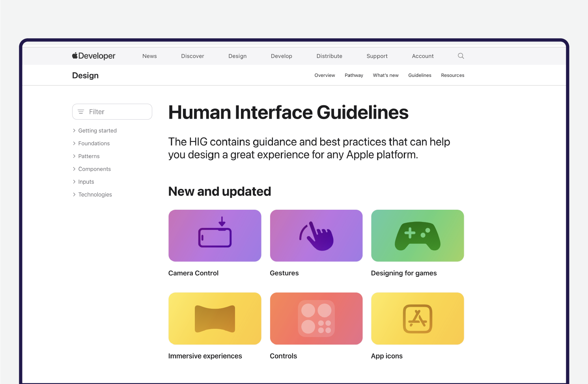Open the game controller icon tile

point(417,235)
